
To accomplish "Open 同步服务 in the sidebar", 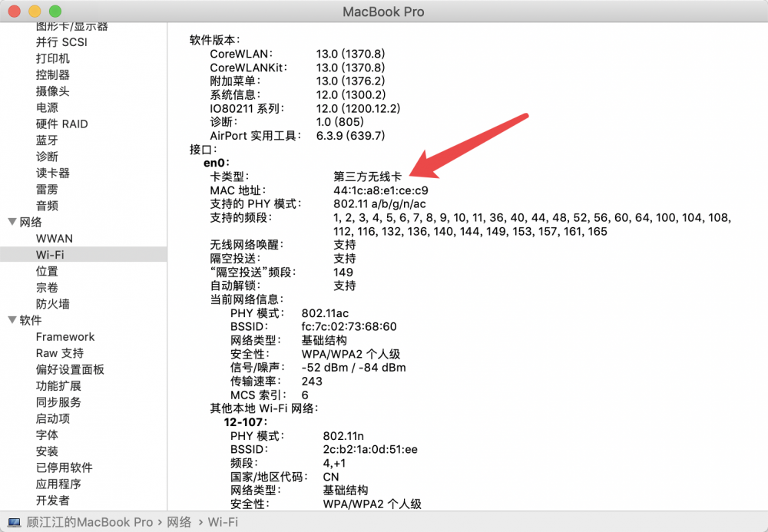I will tap(58, 402).
